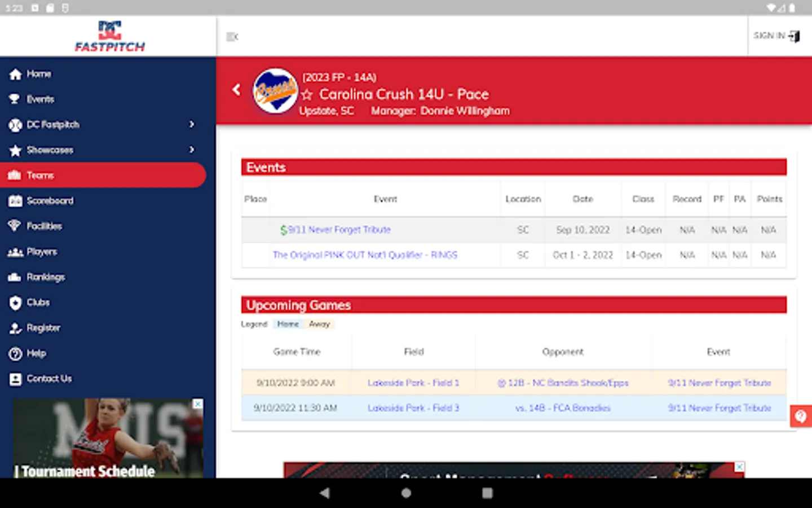Click the Away legend label
The height and width of the screenshot is (508, 812).
(x=319, y=324)
